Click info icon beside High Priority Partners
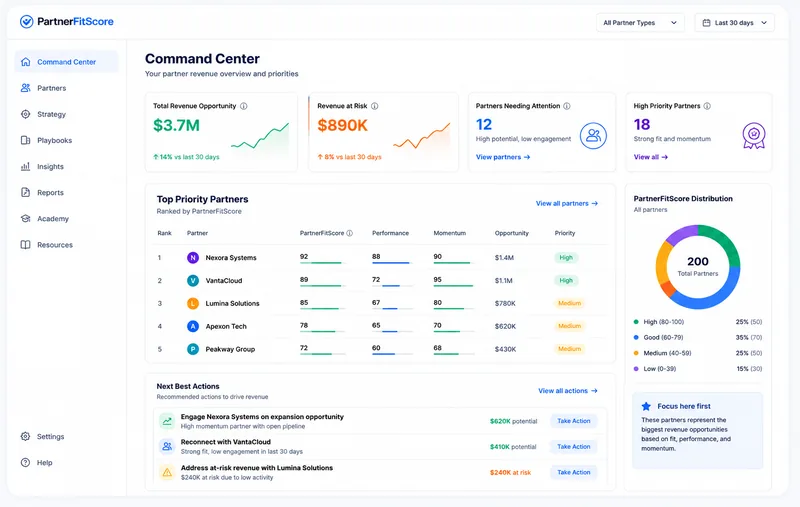The image size is (800, 507). 707,106
